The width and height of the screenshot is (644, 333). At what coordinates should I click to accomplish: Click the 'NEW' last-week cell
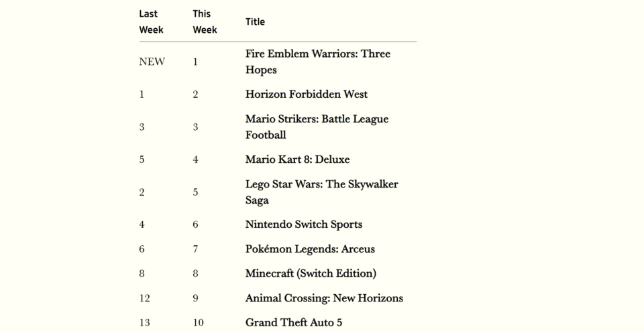click(x=152, y=62)
